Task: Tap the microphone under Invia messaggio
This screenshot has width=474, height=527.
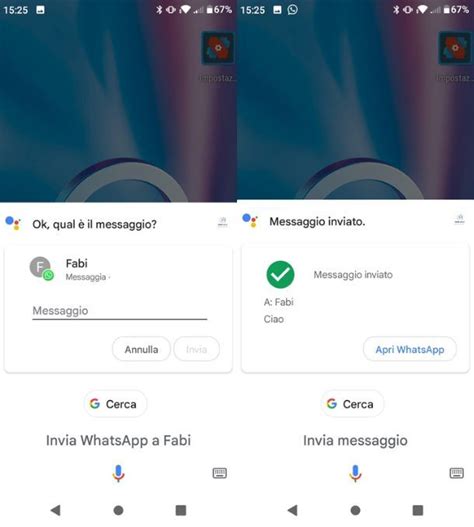Action: 355,473
